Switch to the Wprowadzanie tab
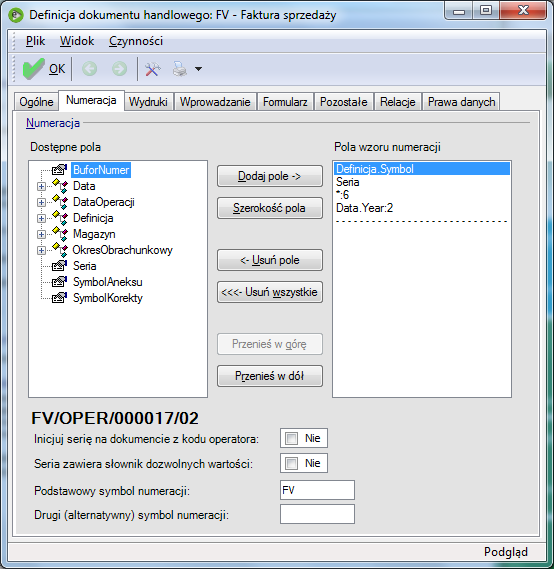Screen dimensions: 554x569 pyautogui.click(x=215, y=102)
